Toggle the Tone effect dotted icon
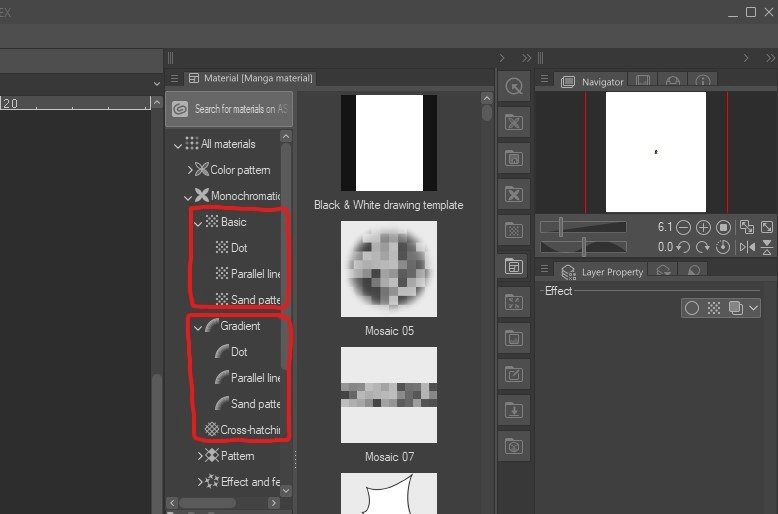 713,308
